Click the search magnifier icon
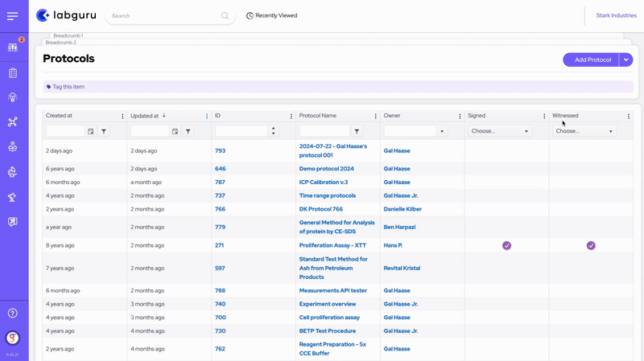 pos(225,15)
